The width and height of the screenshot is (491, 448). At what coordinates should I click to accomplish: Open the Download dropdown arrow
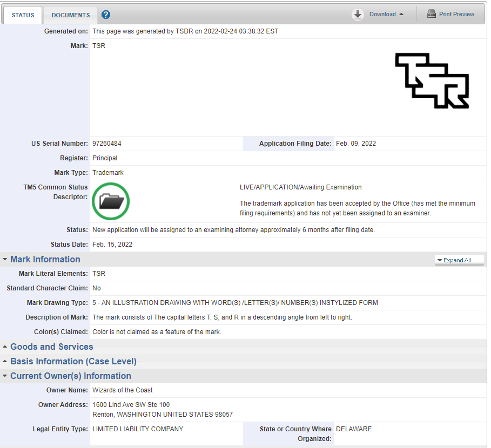coord(401,15)
